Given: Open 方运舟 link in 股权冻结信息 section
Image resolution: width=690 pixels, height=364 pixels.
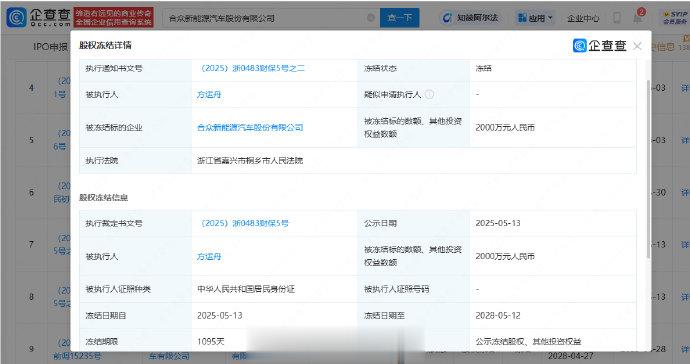Looking at the screenshot, I should click(209, 256).
